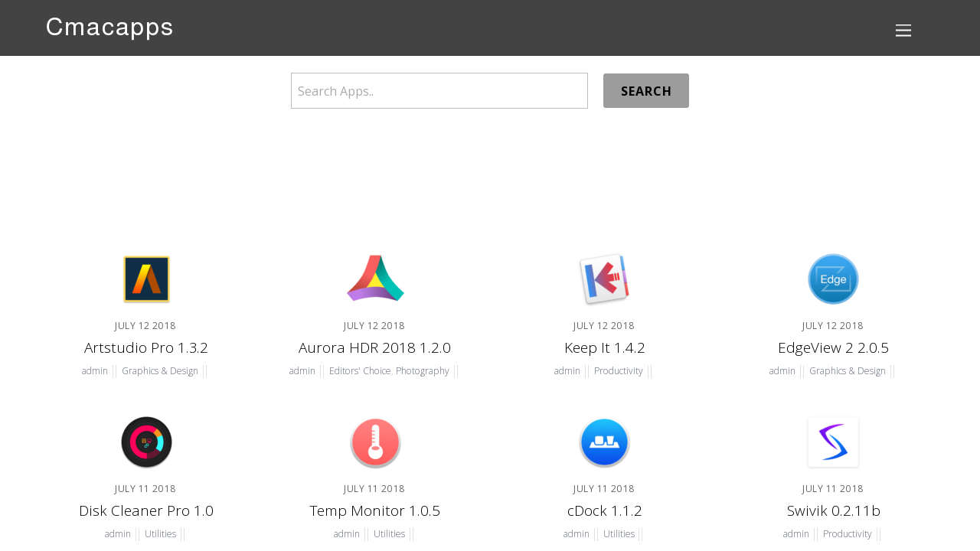
Task: Click the cDock app icon
Action: (x=604, y=442)
